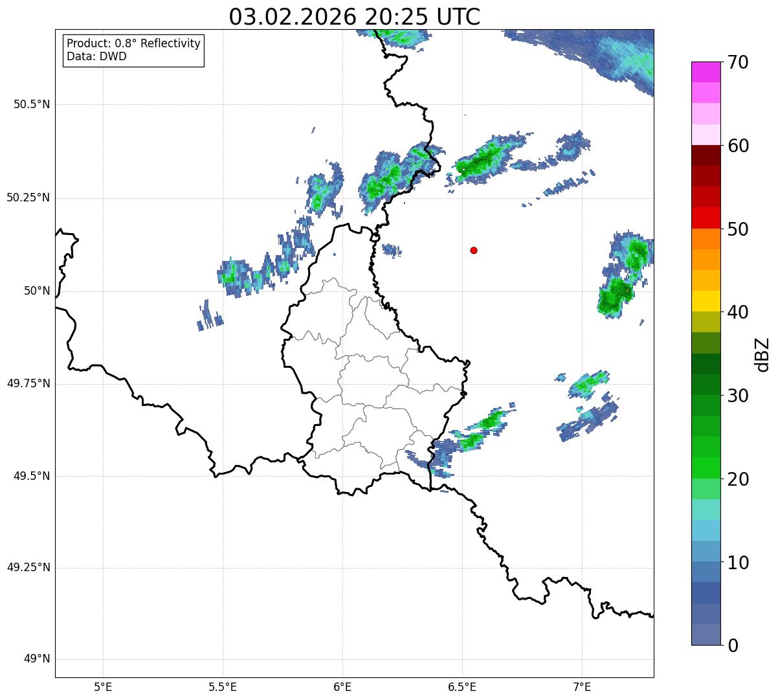Click the orange colorbar segment just below 50
The height and width of the screenshot is (700, 778).
click(706, 239)
